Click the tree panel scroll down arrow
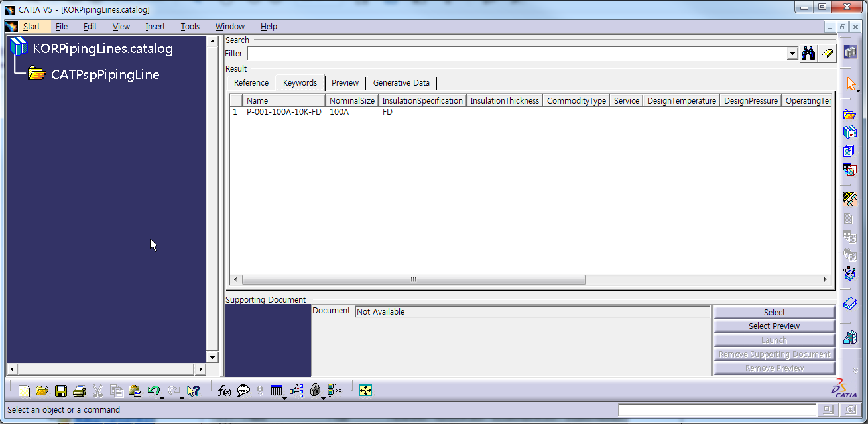Image resolution: width=868 pixels, height=424 pixels. [x=212, y=358]
